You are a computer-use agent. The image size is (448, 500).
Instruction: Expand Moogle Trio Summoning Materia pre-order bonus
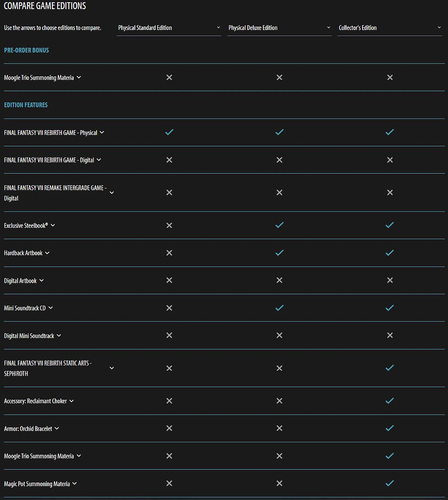pos(79,77)
